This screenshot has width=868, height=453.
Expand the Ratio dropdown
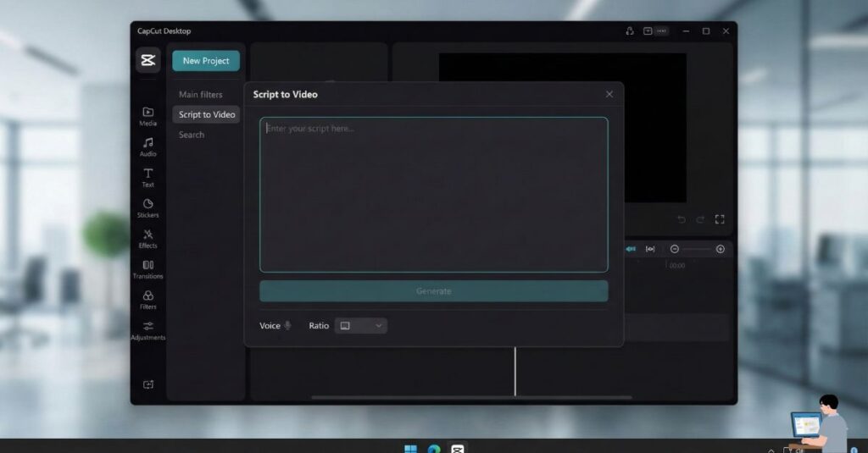(x=361, y=325)
